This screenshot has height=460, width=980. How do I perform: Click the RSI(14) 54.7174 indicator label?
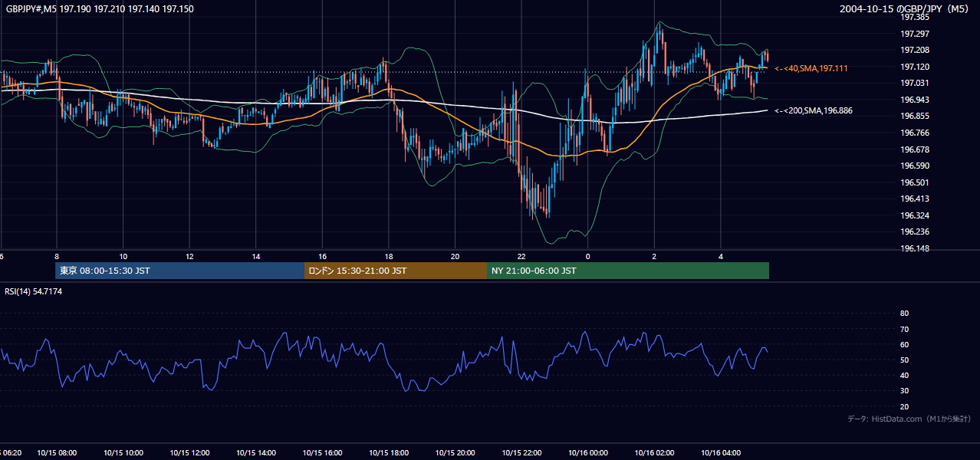tap(34, 291)
